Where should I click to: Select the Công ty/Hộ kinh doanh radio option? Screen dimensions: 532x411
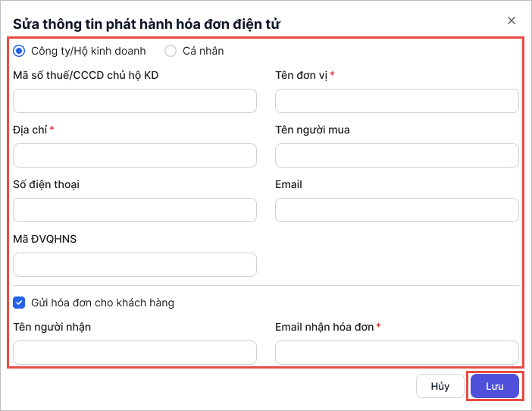20,51
